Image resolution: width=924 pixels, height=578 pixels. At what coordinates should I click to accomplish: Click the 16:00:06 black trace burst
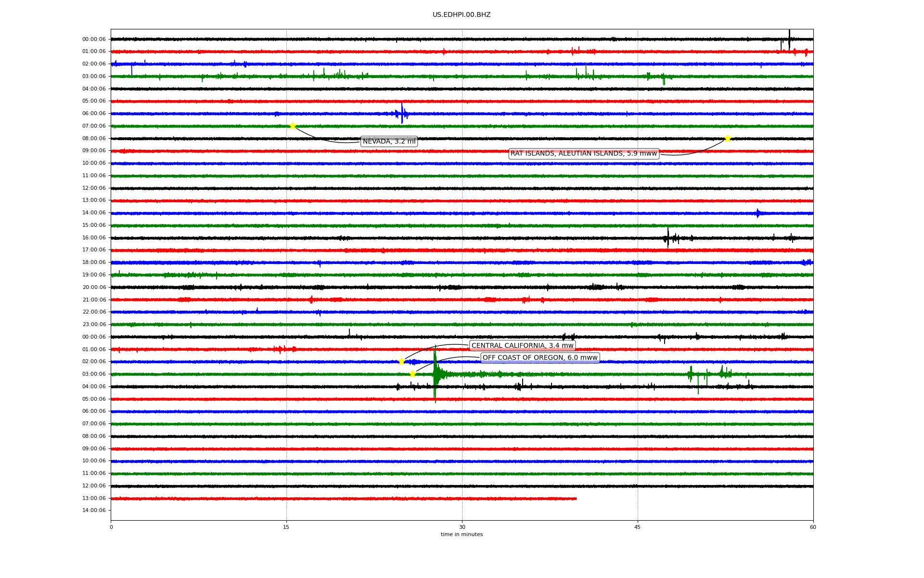[668, 238]
